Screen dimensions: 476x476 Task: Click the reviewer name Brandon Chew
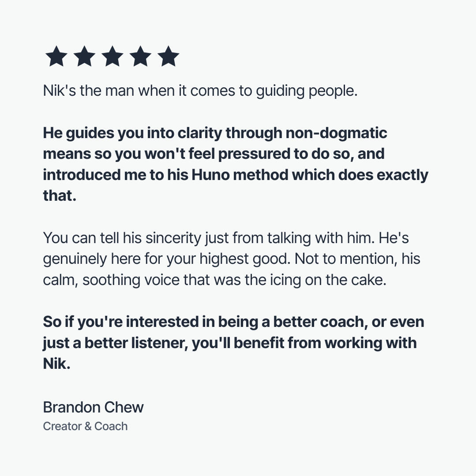[x=93, y=407]
